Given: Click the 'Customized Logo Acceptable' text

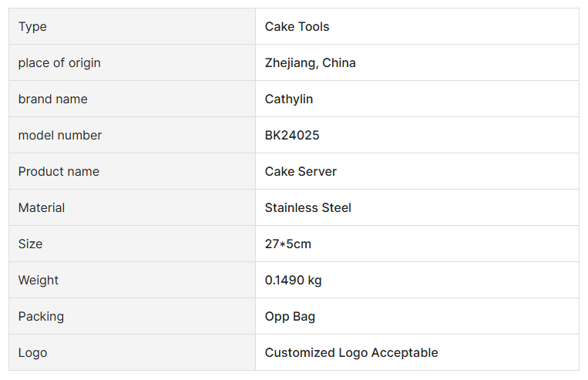Looking at the screenshot, I should tap(351, 353).
